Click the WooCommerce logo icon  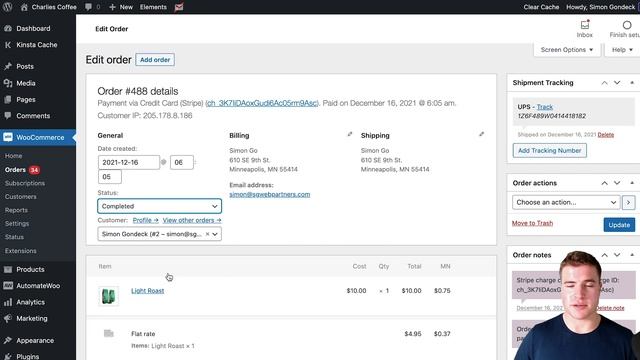coord(8,137)
